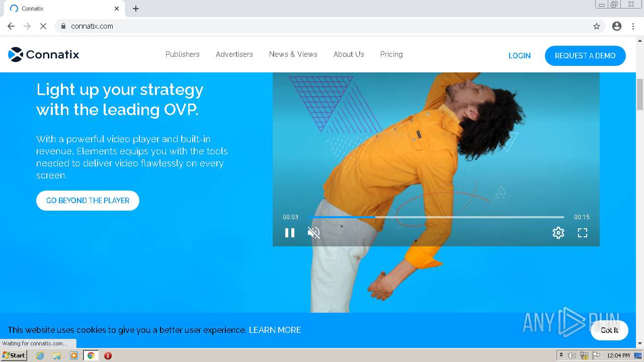Show hidden tray icons arrow
Screen dimensions: 644x362
561,355
